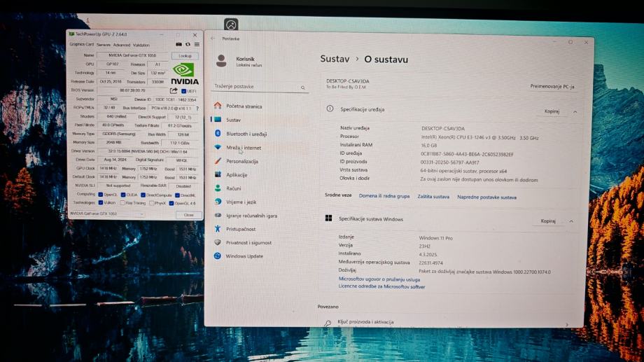The image size is (644, 362).
Task: Open the GPU-Z hamburger menu icon
Action: pos(197,44)
